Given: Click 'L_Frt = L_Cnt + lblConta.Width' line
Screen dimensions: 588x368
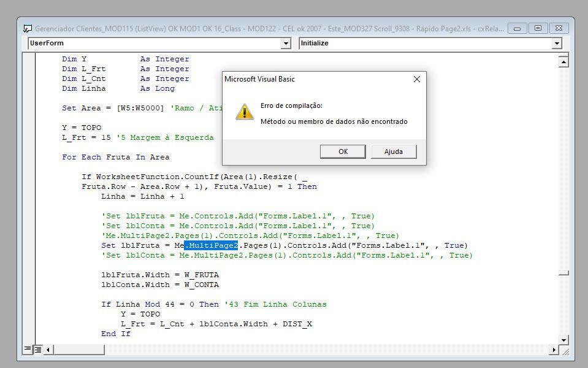Looking at the screenshot, I should 216,324.
